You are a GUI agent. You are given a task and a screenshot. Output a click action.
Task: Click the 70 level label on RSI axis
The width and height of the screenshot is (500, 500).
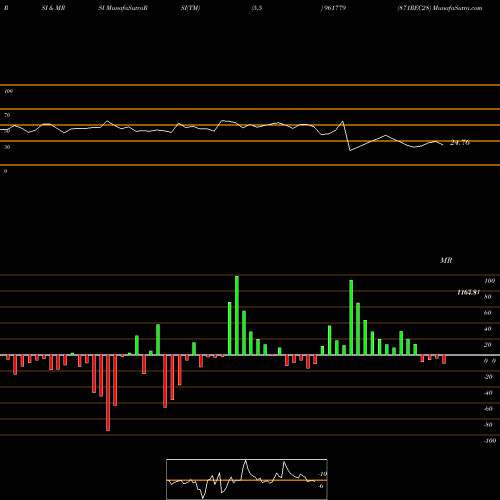[7, 115]
